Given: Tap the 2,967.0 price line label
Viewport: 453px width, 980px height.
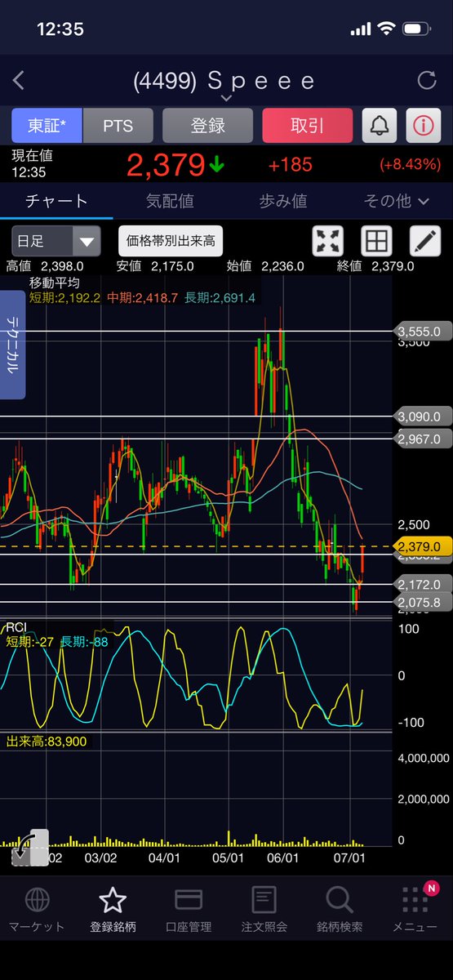Looking at the screenshot, I should (421, 439).
